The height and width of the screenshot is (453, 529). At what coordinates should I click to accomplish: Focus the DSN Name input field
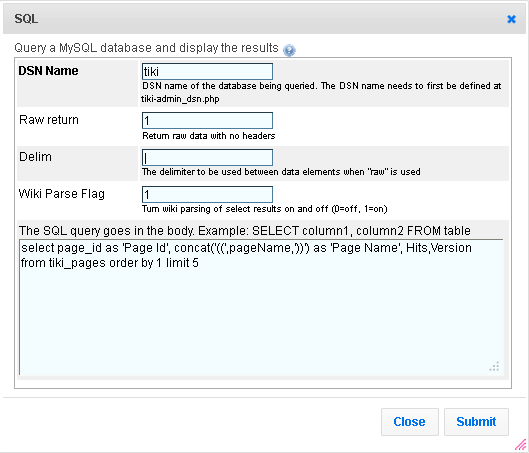207,72
